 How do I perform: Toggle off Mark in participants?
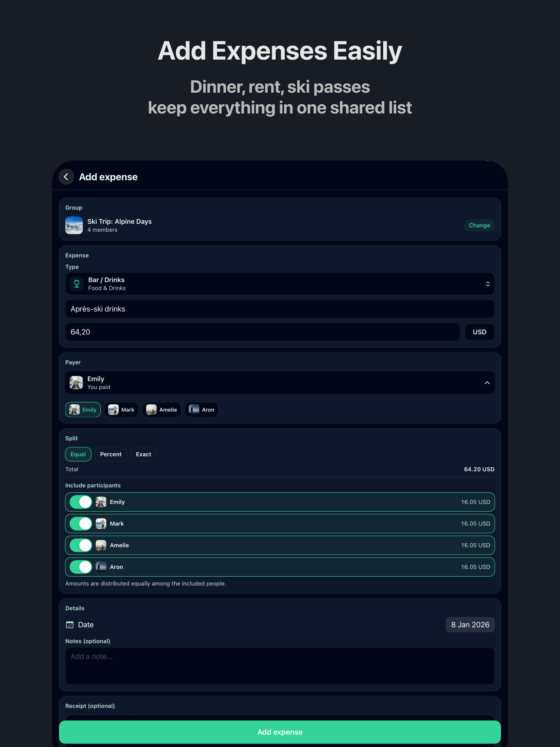(81, 523)
